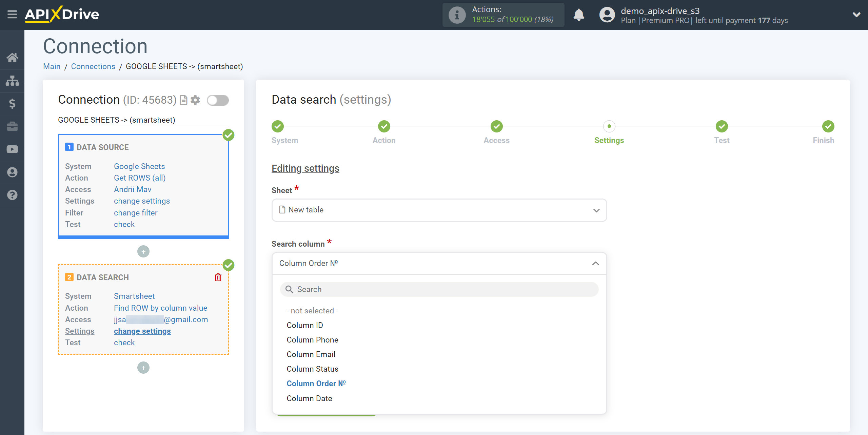Expand the account menu chevron

(856, 15)
